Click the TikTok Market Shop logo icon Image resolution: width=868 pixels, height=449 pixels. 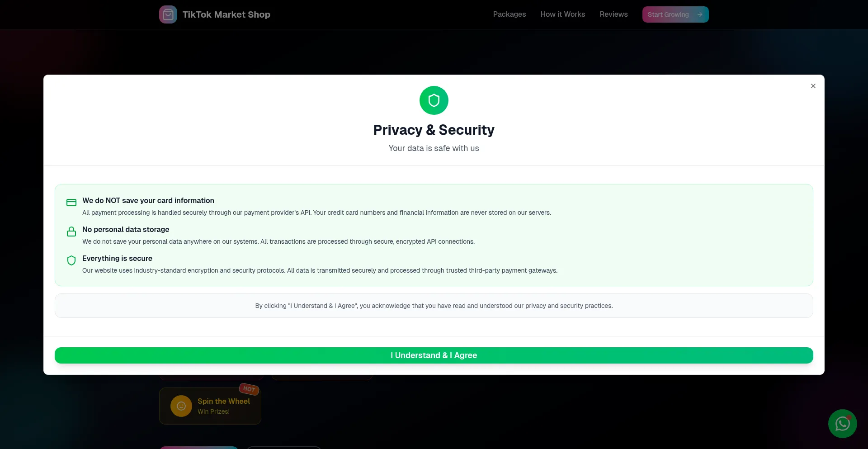[168, 14]
